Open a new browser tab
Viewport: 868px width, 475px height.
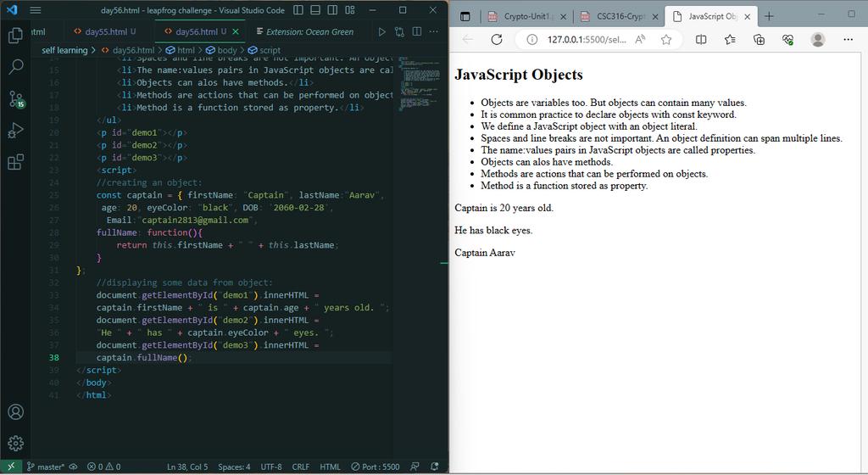click(x=769, y=17)
